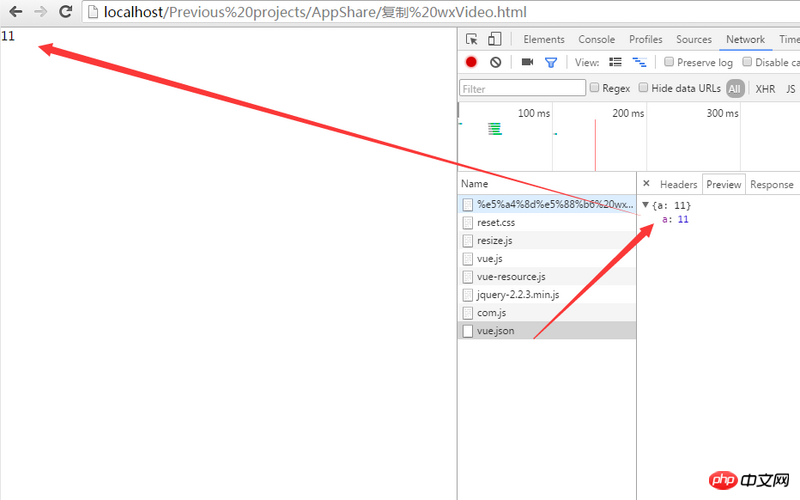Screen dimensions: 800x500
Task: Enable Hide data URLs checkbox
Action: pyautogui.click(x=644, y=88)
